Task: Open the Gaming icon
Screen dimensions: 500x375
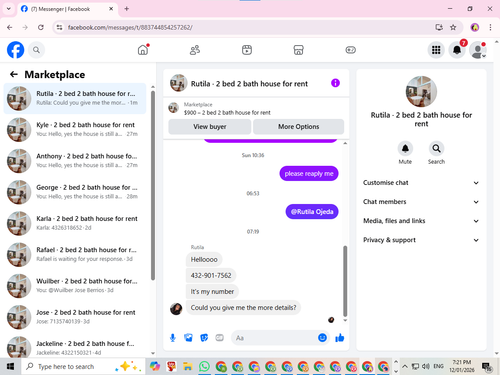Action: tap(350, 50)
